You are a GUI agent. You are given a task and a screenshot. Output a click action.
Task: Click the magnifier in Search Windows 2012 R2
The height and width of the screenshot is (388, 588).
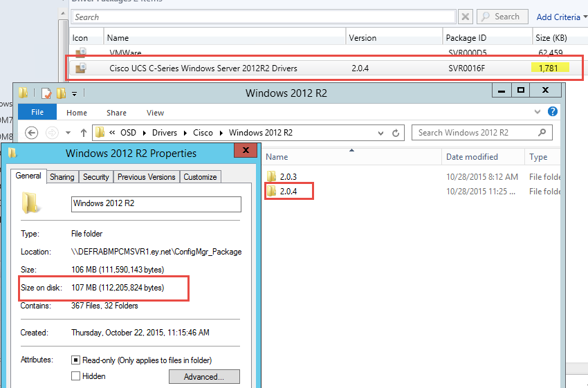click(542, 132)
